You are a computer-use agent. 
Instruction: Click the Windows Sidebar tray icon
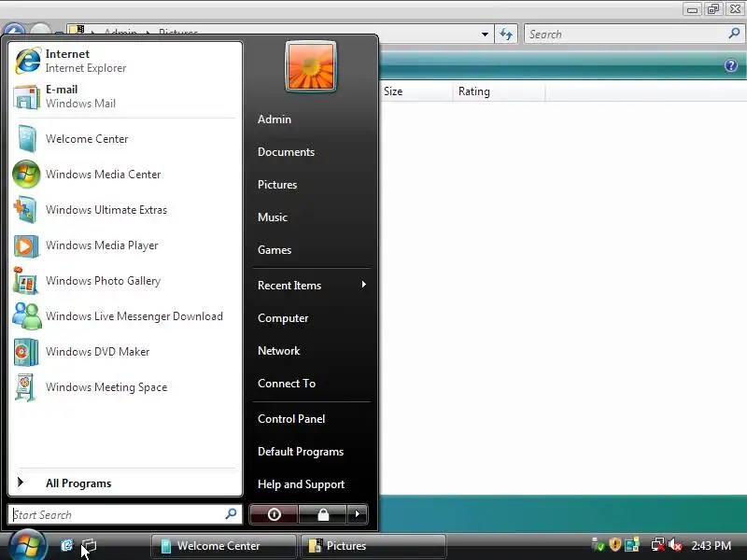click(x=632, y=545)
